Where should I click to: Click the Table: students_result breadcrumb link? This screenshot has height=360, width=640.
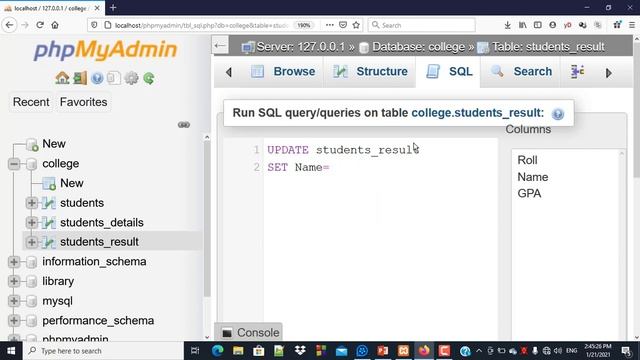548,47
